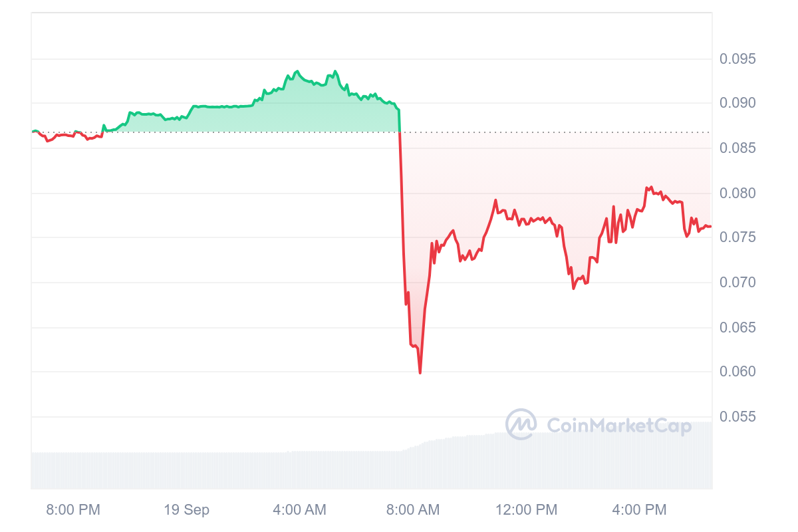The width and height of the screenshot is (798, 532).
Task: Click the 0.090 price axis label
Action: [737, 103]
